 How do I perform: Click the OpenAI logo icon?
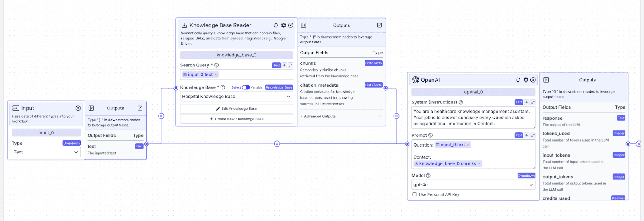tap(416, 80)
